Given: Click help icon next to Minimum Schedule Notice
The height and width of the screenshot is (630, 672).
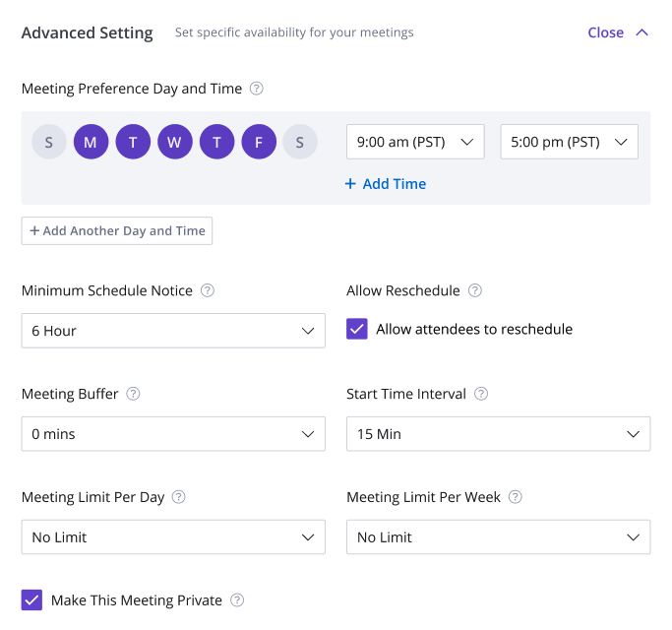Looking at the screenshot, I should [208, 290].
